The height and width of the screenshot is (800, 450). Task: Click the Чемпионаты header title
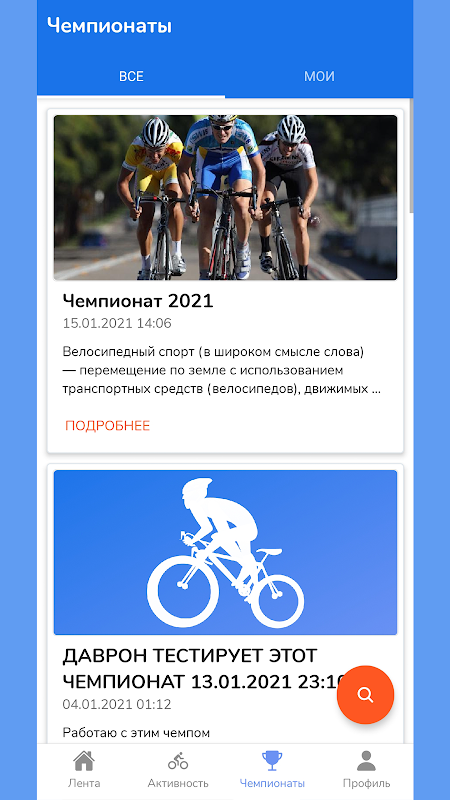[110, 26]
